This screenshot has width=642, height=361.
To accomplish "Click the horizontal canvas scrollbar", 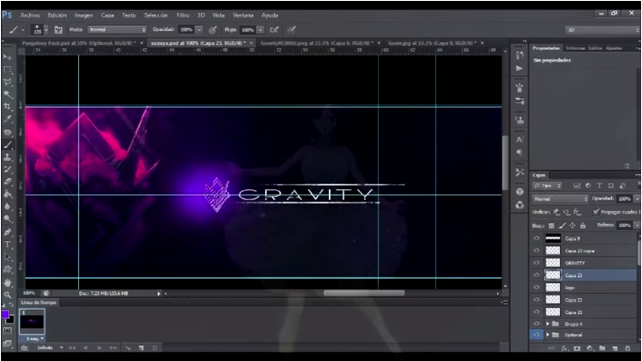I will tap(364, 293).
